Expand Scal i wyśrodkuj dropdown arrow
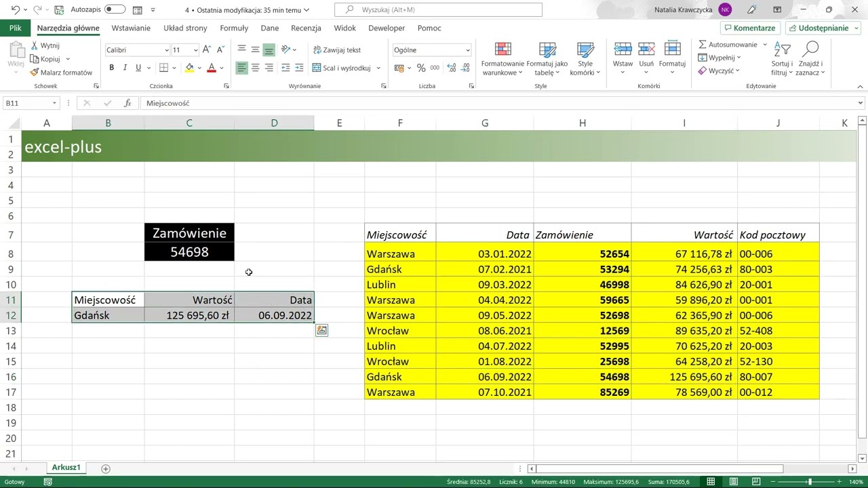This screenshot has height=488, width=868. [x=378, y=68]
